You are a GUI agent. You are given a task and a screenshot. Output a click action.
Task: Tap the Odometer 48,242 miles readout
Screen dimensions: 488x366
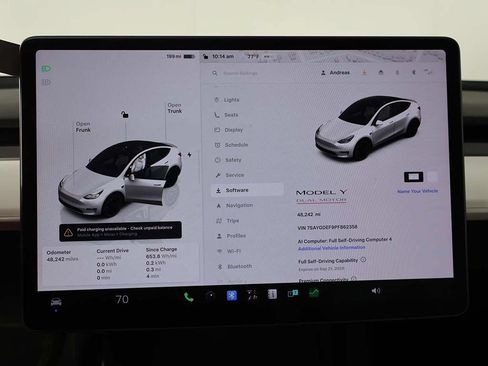click(62, 256)
